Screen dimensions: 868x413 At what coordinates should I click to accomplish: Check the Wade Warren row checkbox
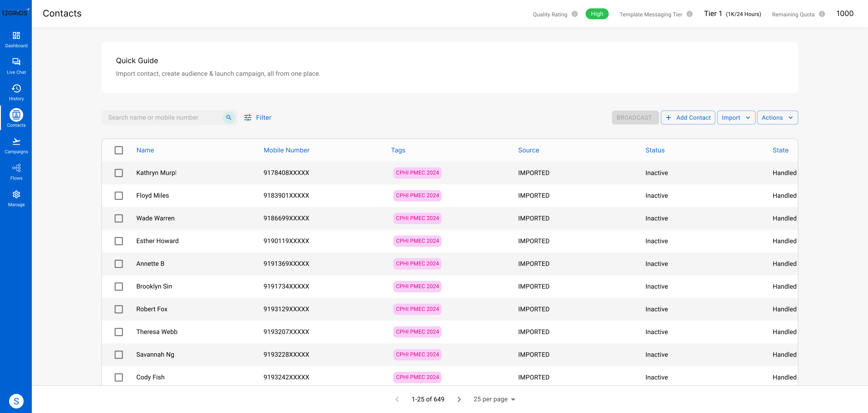(x=119, y=218)
